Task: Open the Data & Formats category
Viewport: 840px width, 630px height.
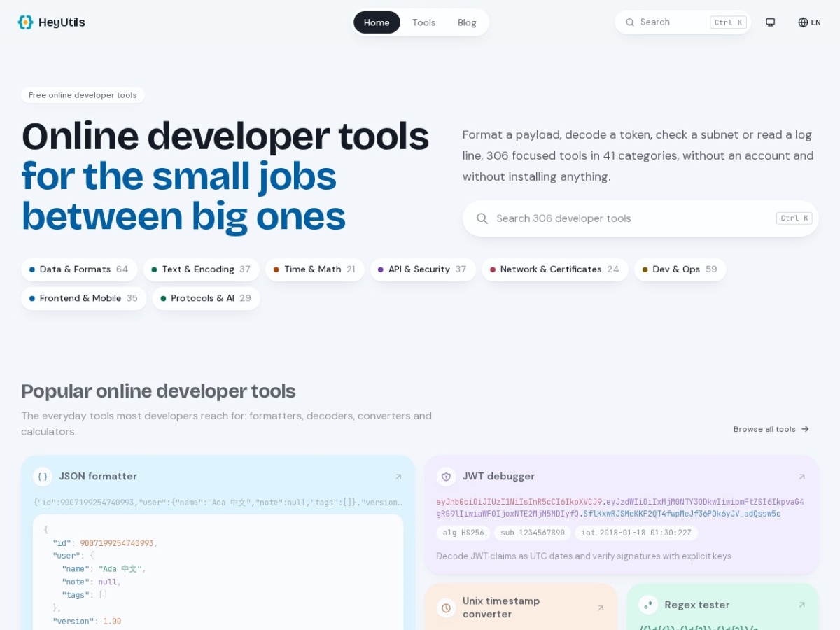Action: (79, 269)
